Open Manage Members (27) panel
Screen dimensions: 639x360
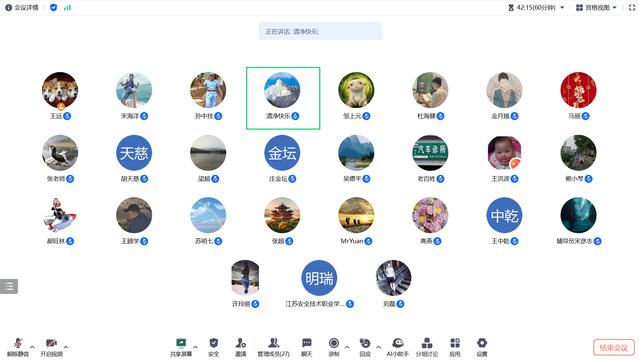(273, 347)
